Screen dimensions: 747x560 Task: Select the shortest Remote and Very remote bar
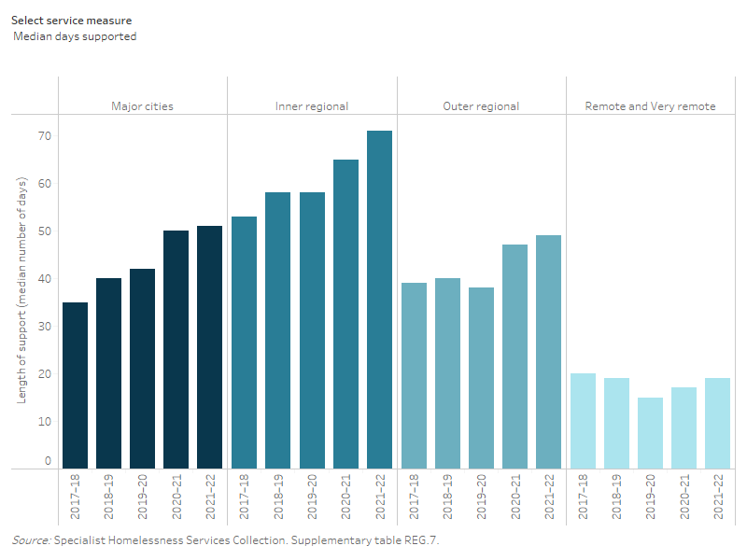pos(652,429)
